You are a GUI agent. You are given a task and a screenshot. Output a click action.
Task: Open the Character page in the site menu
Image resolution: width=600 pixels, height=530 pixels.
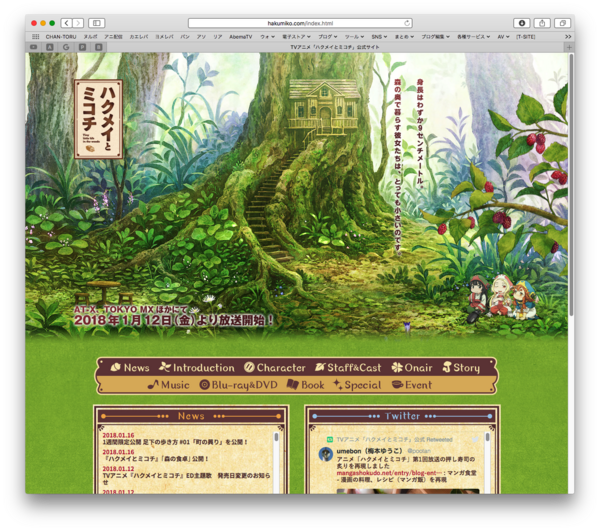coord(275,368)
